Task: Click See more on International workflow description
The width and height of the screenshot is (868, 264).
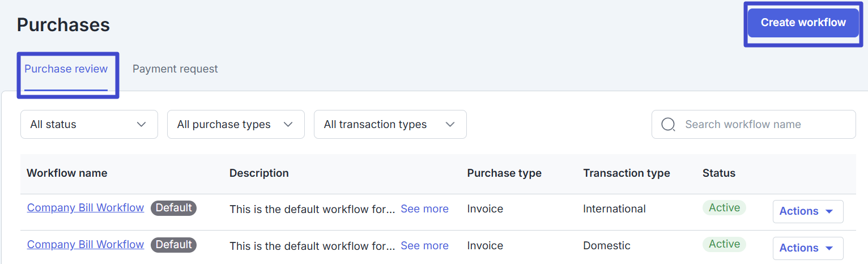Action: [424, 209]
